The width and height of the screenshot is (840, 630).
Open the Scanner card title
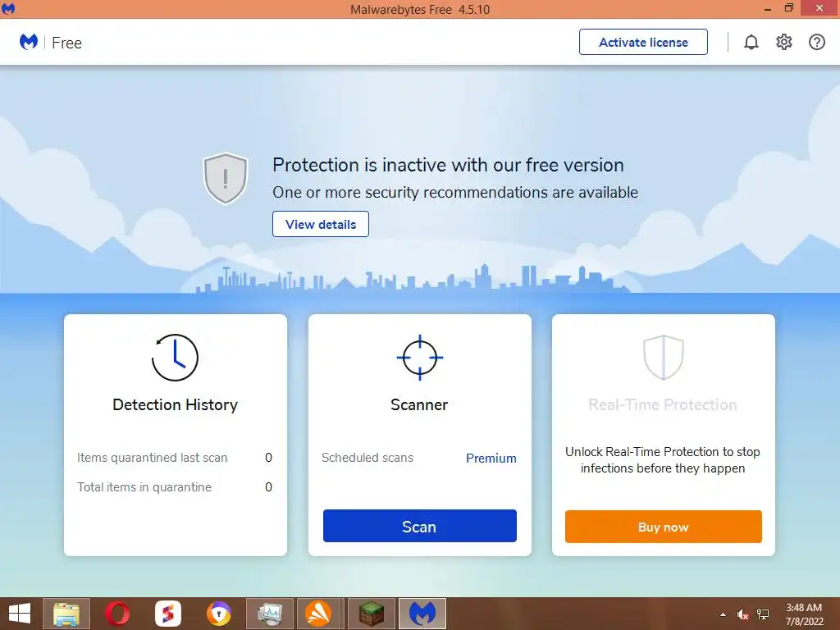tap(419, 404)
